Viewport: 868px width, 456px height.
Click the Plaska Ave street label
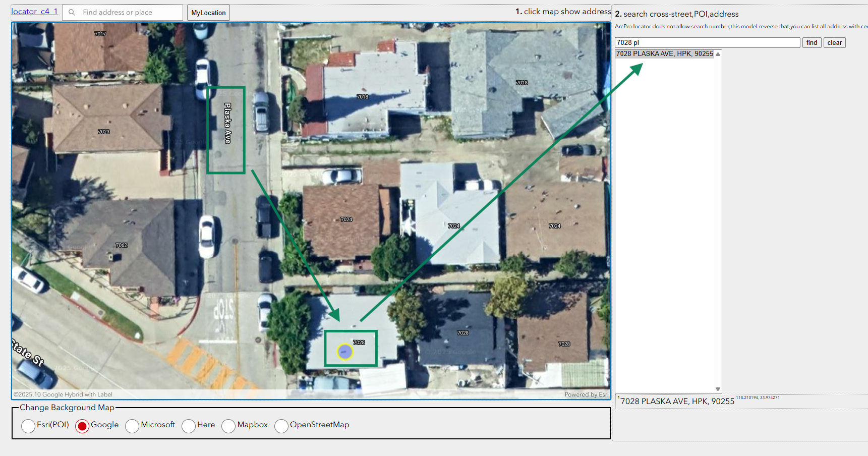[227, 124]
